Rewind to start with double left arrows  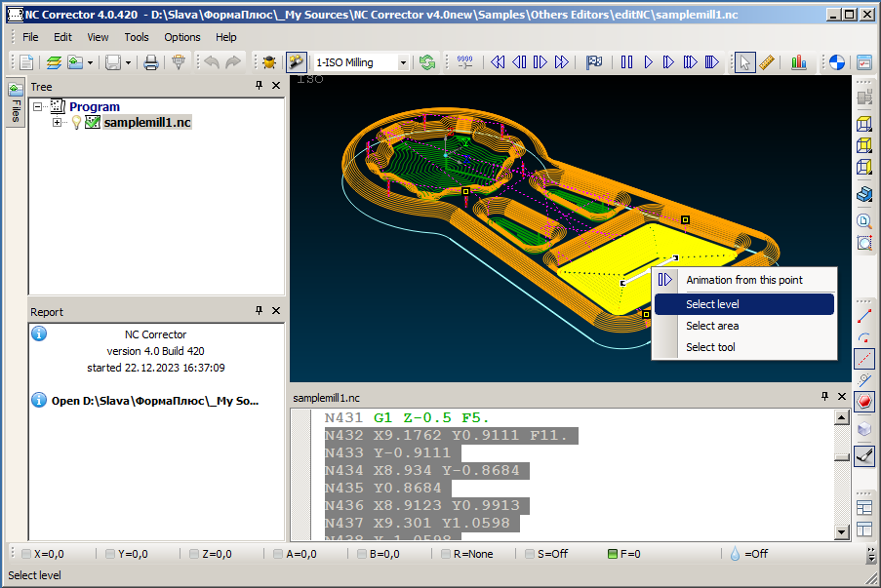498,62
